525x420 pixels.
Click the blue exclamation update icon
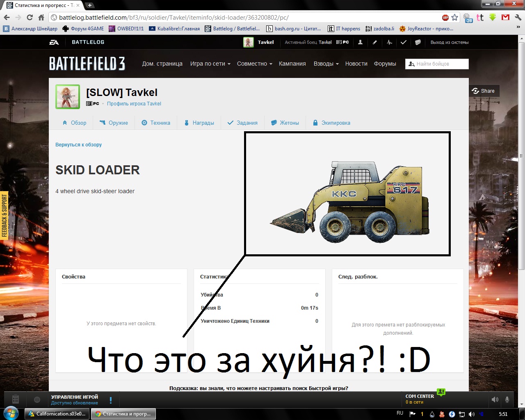click(111, 400)
